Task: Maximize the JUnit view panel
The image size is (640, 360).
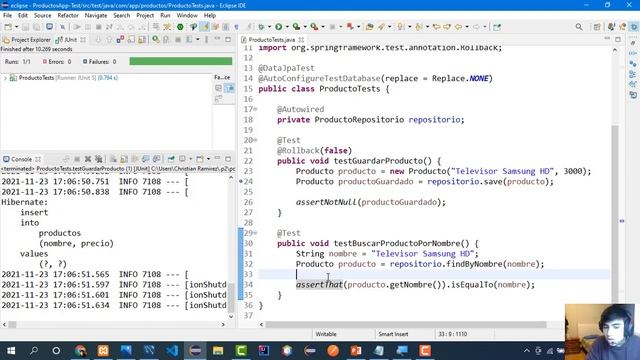Action: (228, 39)
